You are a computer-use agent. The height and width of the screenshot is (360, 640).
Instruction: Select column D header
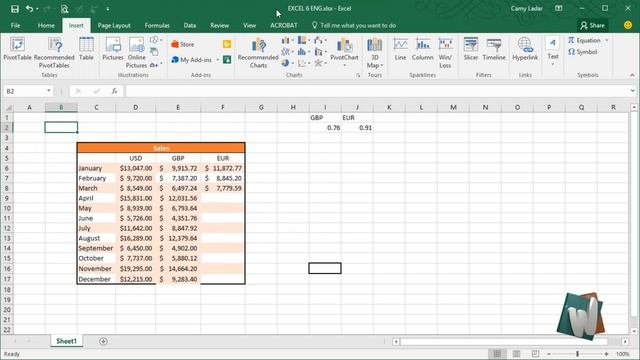click(x=136, y=107)
